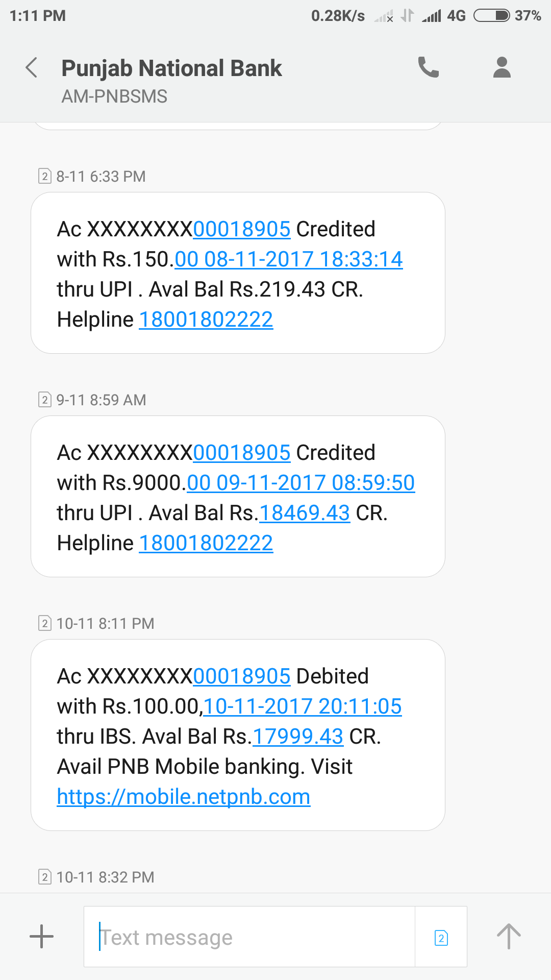Open the mobile.netpnb.com link
Viewport: 551px width, 980px height.
(184, 797)
